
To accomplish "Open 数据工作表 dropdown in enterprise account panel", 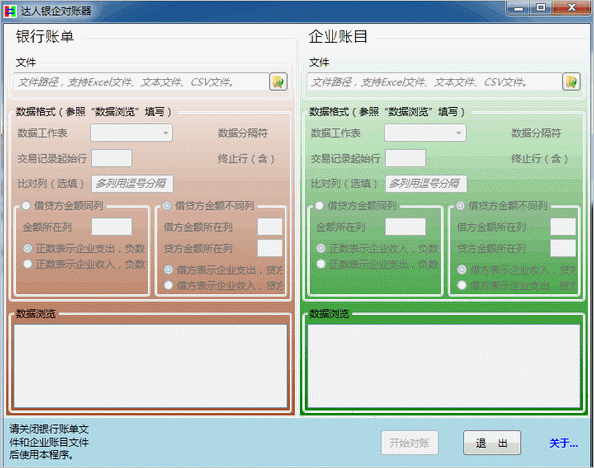I will coord(425,133).
